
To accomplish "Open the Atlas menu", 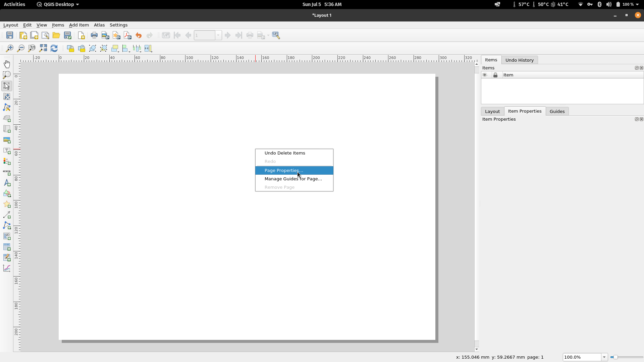I will (99, 25).
